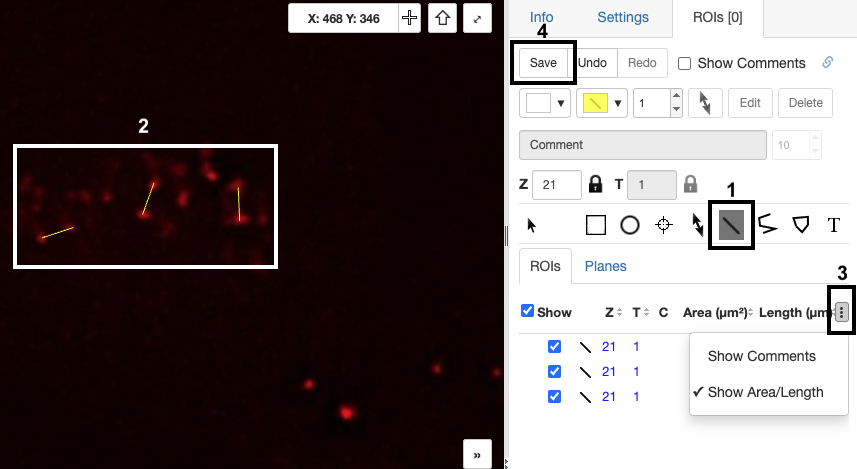Click the Z plane value field

(556, 185)
